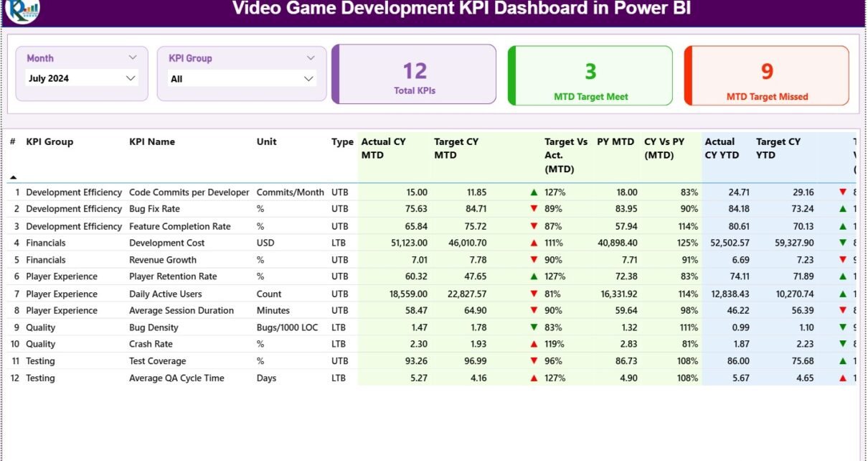Click the sort arrow under the # column
The height and width of the screenshot is (461, 868).
(13, 177)
